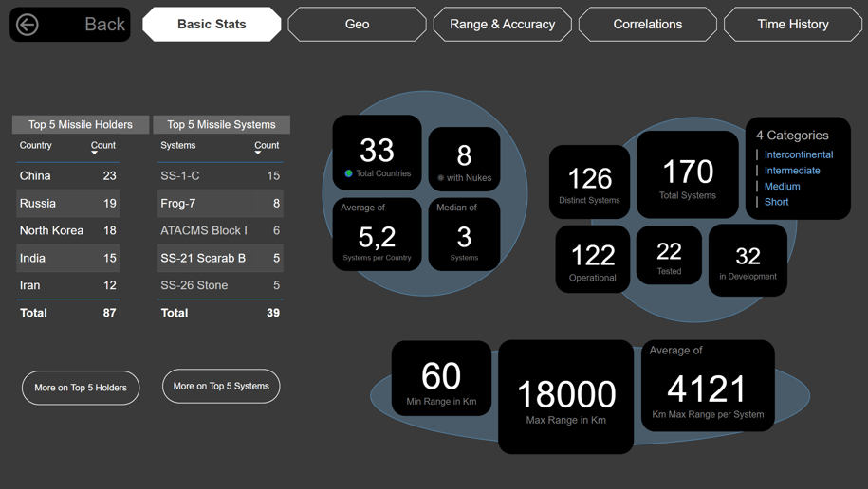868x489 pixels.
Task: Click the 4 Categories heading
Action: click(x=792, y=135)
